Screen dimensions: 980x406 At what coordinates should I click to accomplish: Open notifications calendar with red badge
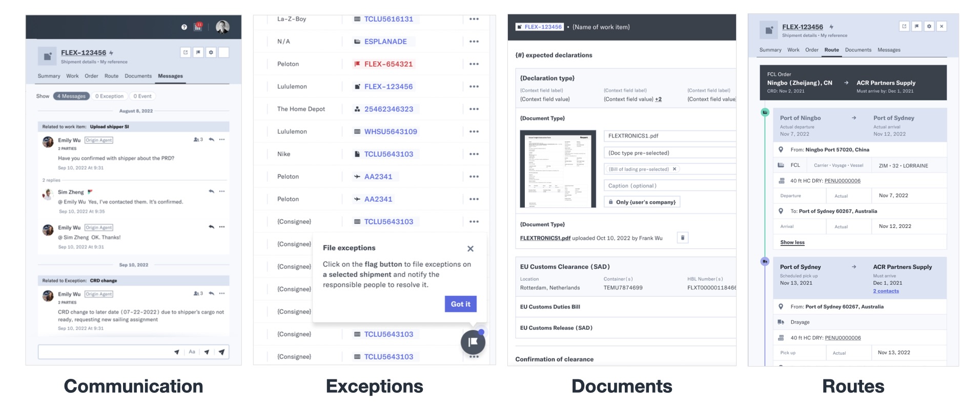[198, 27]
